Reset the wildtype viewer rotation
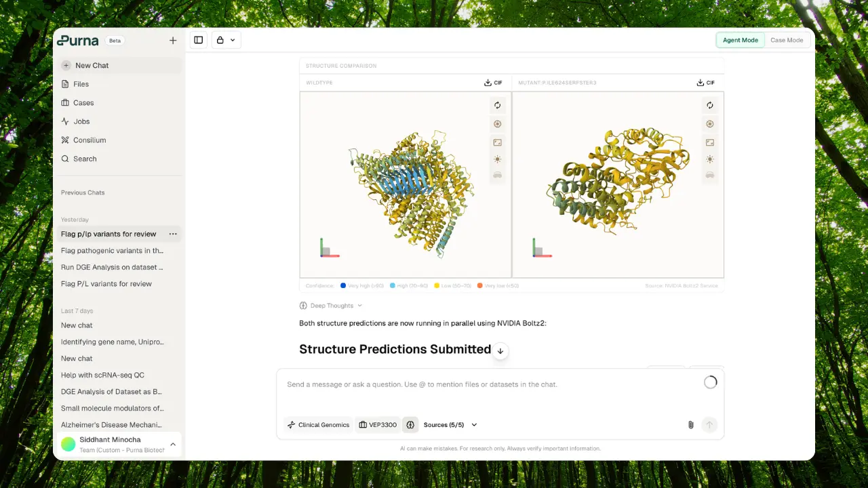Screen dimensions: 868x488 497,106
